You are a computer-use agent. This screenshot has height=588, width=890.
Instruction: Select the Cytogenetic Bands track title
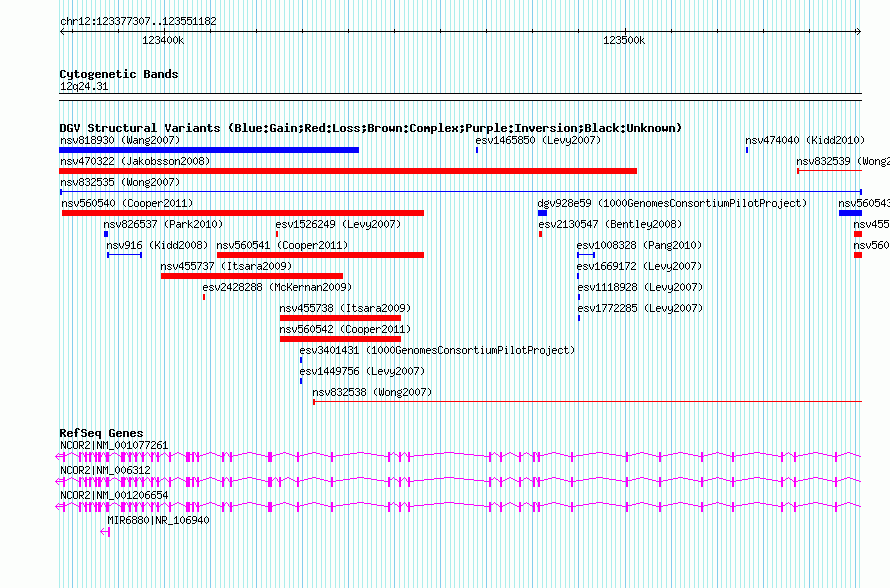tap(119, 74)
